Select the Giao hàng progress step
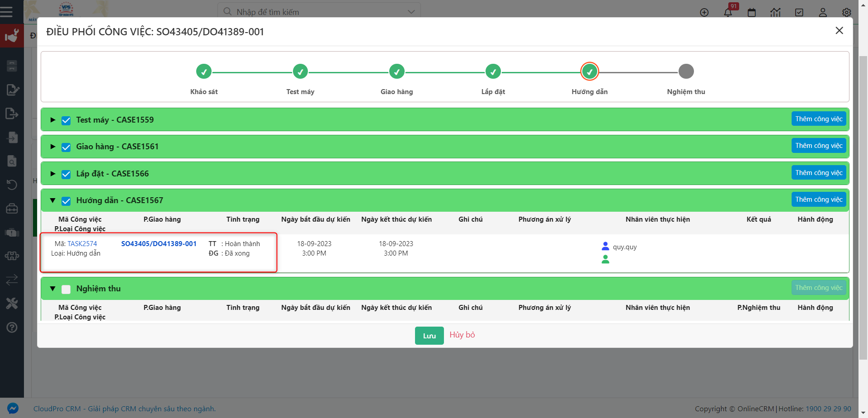The width and height of the screenshot is (868, 418). [397, 71]
